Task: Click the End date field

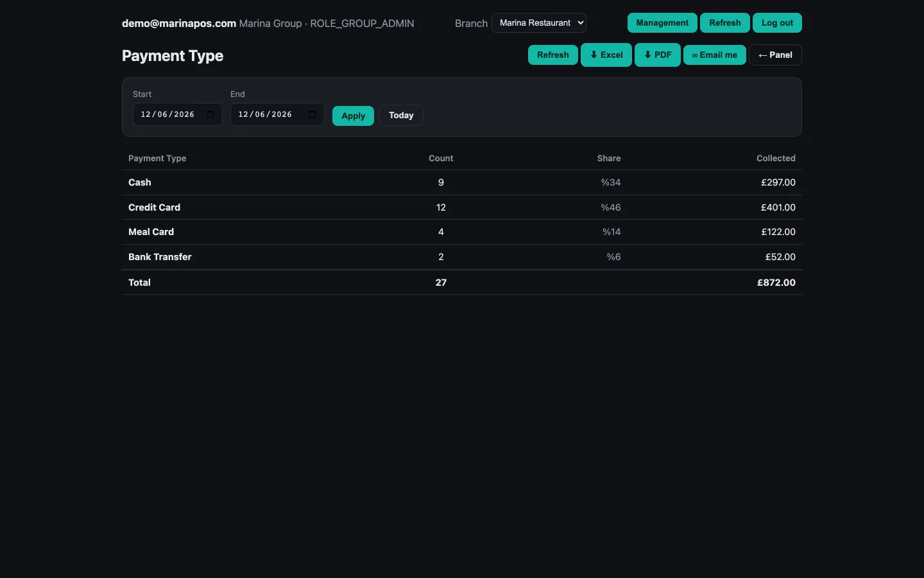Action: coord(277,114)
